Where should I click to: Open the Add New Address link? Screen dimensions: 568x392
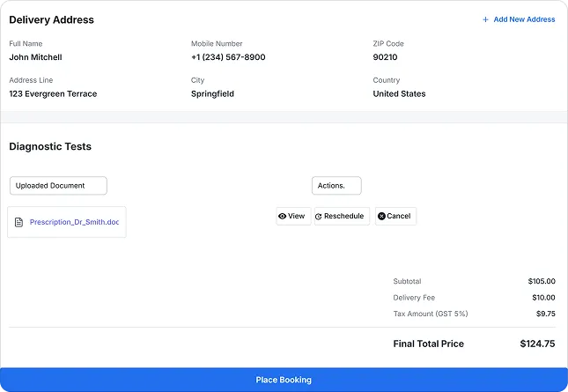tap(523, 19)
